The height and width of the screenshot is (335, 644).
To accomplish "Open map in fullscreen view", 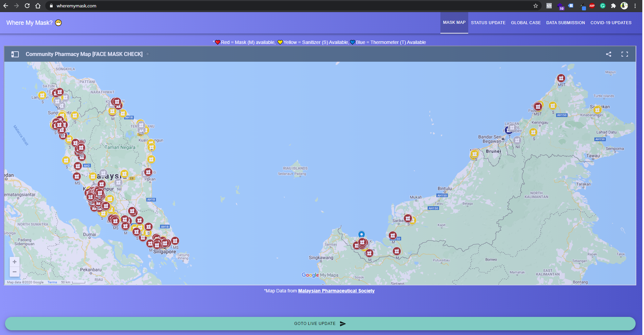I will pyautogui.click(x=624, y=54).
